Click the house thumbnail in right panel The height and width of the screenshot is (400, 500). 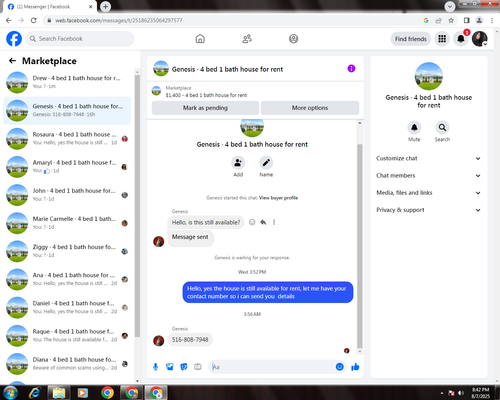429,76
